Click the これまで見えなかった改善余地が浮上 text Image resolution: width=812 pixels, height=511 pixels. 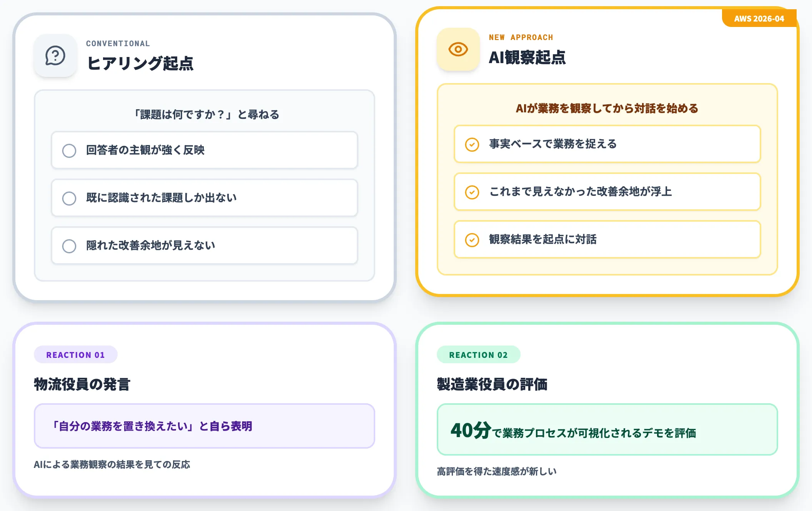[581, 192]
